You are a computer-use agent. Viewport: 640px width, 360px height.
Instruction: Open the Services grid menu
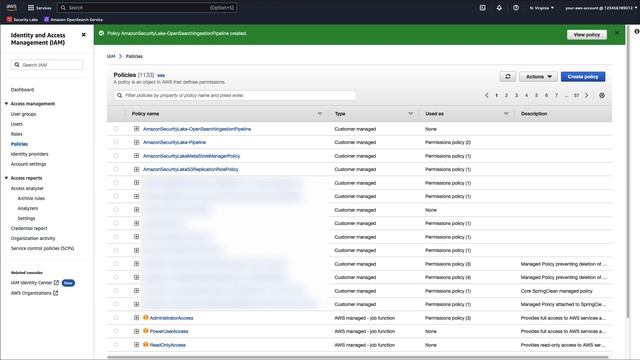(x=39, y=8)
